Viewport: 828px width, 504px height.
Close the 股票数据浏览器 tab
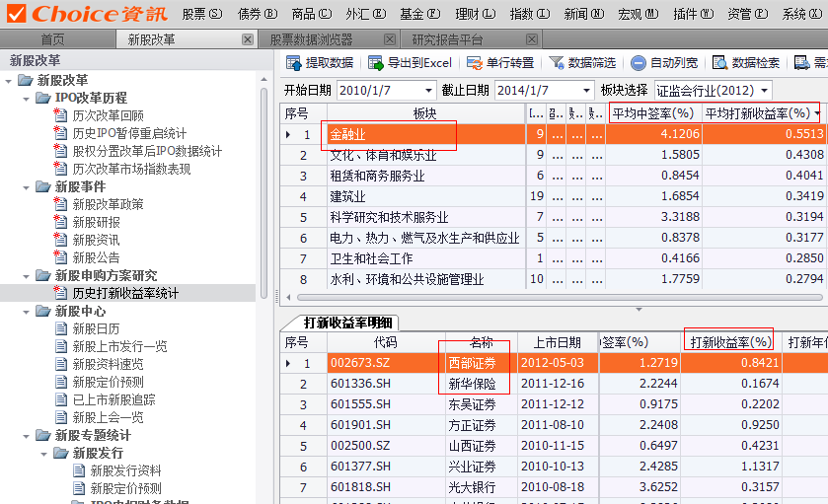tap(390, 39)
